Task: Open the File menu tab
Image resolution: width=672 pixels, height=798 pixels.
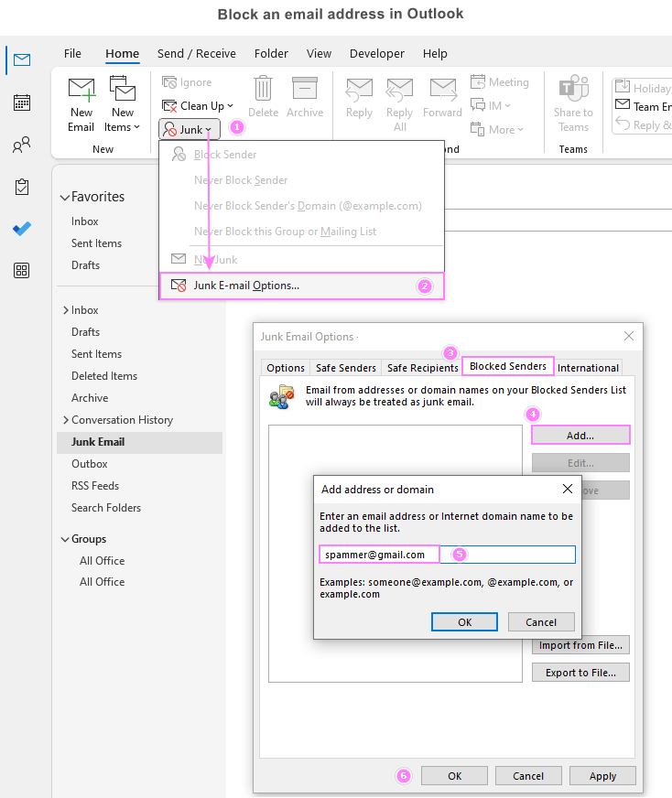Action: 72,53
